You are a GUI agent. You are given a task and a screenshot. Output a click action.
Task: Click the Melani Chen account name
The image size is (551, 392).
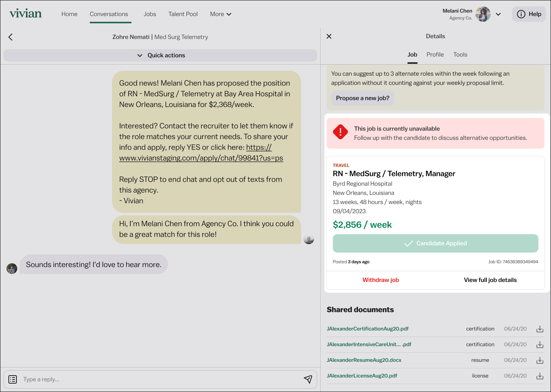click(457, 11)
